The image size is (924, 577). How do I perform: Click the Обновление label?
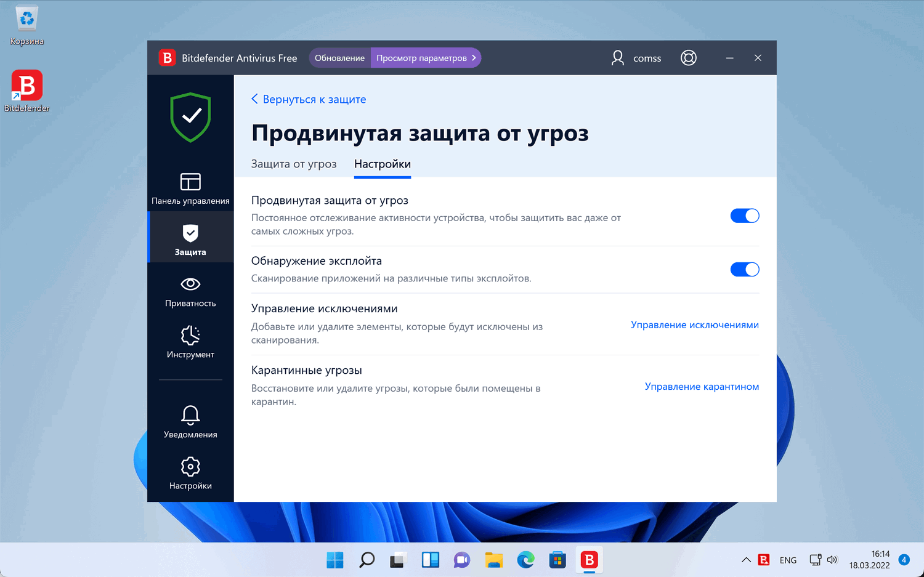click(339, 58)
